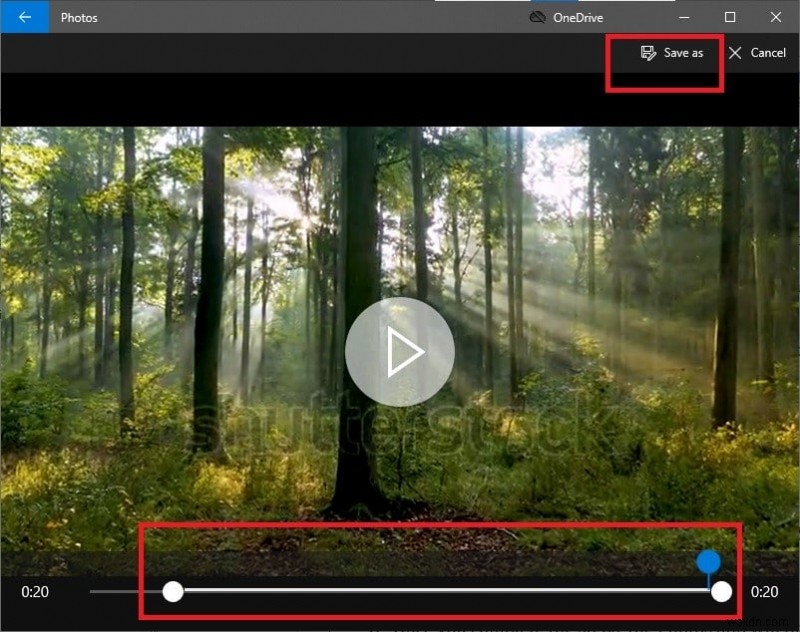Click the Photos title text
Screen dimensions: 800x632
[79, 17]
